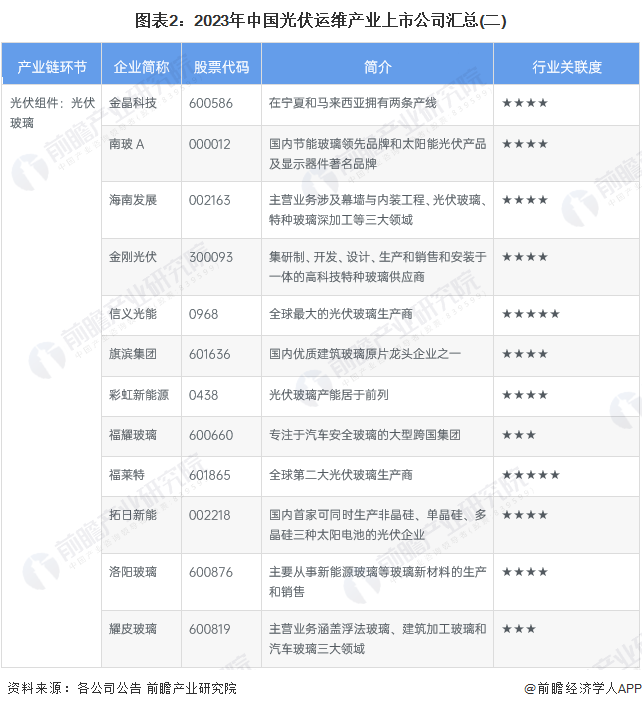
Task: Select company name '信义光能'
Action: (132, 313)
